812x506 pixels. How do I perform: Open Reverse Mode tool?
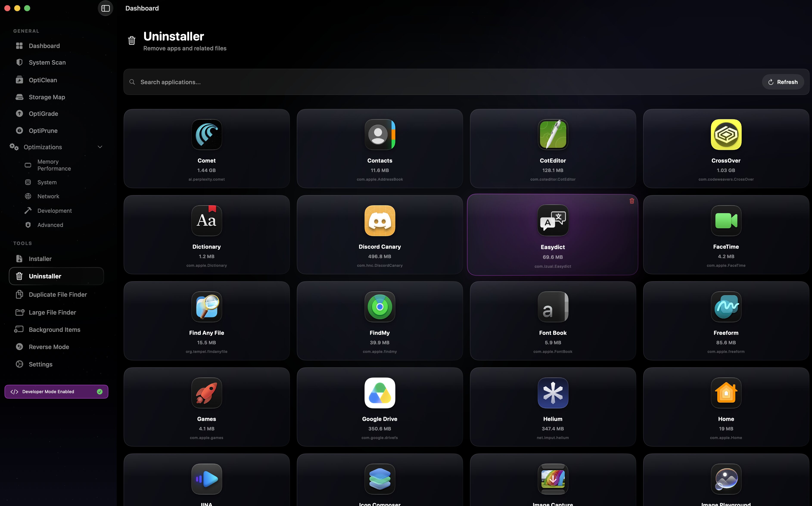pos(56,347)
